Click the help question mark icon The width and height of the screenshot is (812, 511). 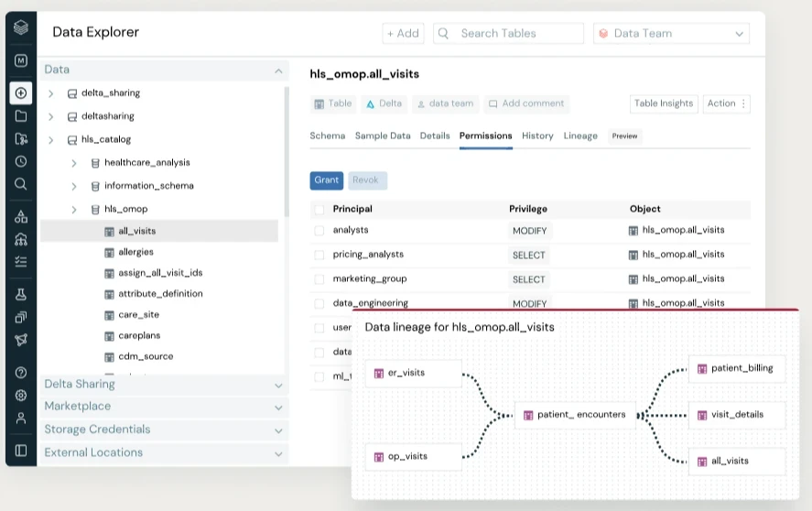point(21,373)
